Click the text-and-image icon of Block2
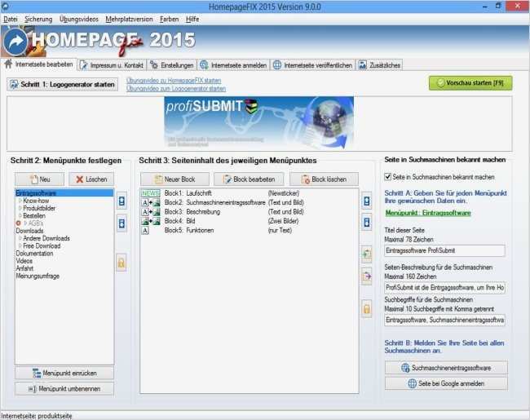 pyautogui.click(x=150, y=202)
